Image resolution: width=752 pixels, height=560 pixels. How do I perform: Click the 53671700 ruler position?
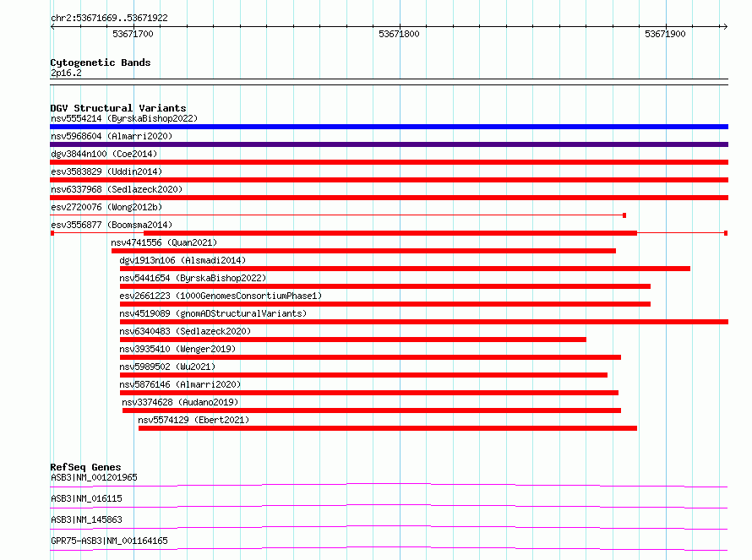click(133, 34)
